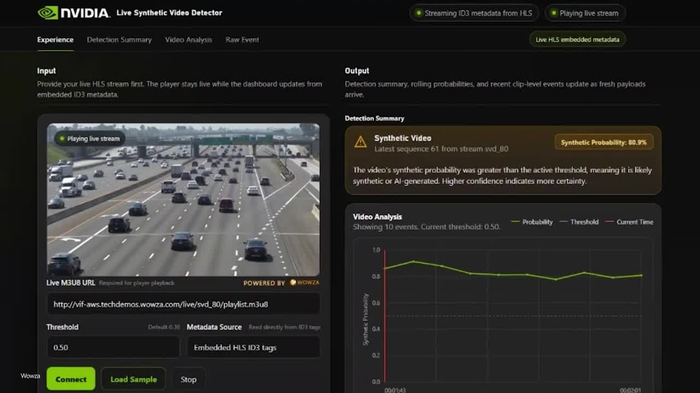700x393 pixels.
Task: Open the Experience tab
Action: tap(55, 40)
